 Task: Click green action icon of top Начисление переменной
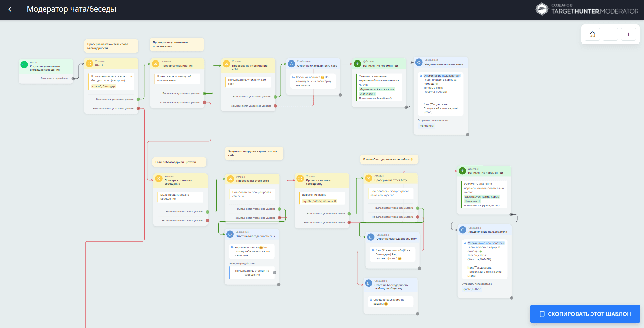click(357, 64)
